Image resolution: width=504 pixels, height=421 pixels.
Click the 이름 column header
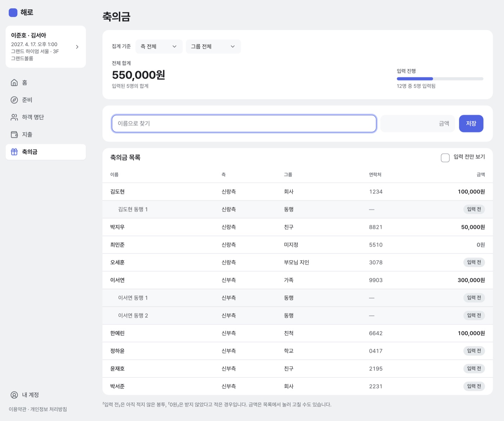[114, 175]
